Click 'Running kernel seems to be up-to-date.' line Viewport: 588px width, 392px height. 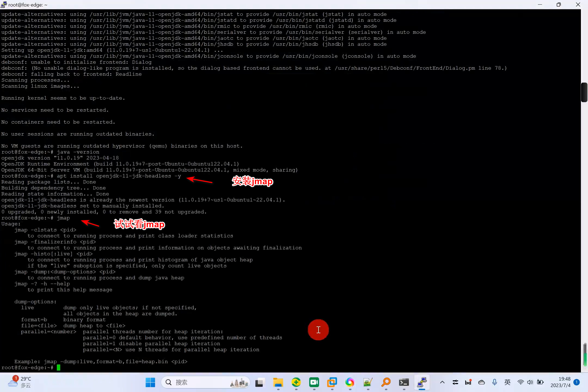click(x=63, y=98)
